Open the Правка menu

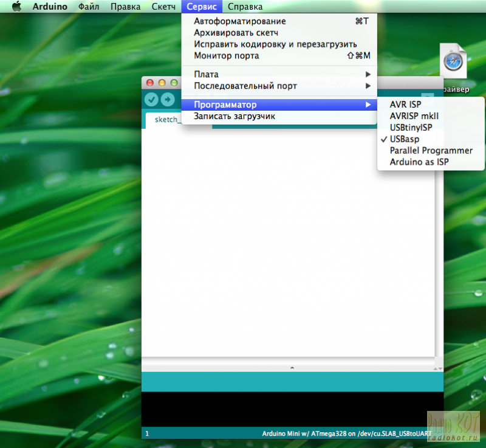click(x=126, y=7)
